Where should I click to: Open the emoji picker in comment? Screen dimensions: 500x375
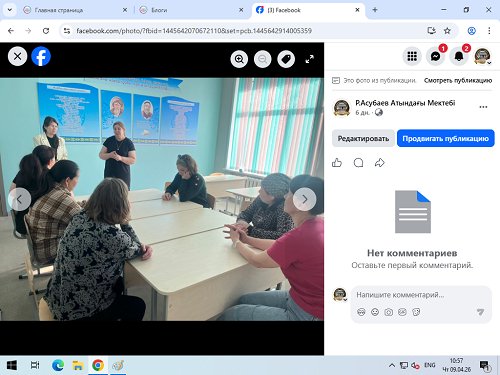[x=375, y=312]
